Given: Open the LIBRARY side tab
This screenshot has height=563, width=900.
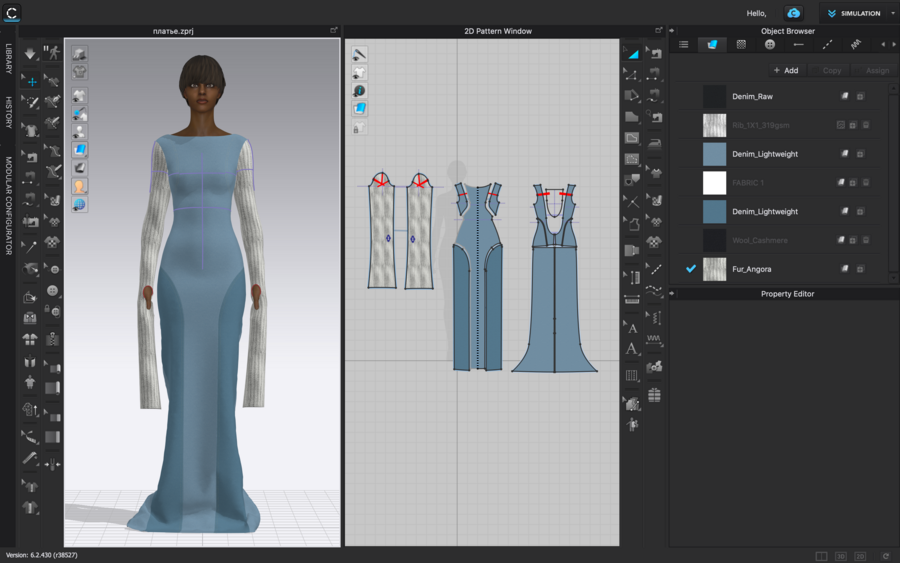Looking at the screenshot, I should click(8, 58).
